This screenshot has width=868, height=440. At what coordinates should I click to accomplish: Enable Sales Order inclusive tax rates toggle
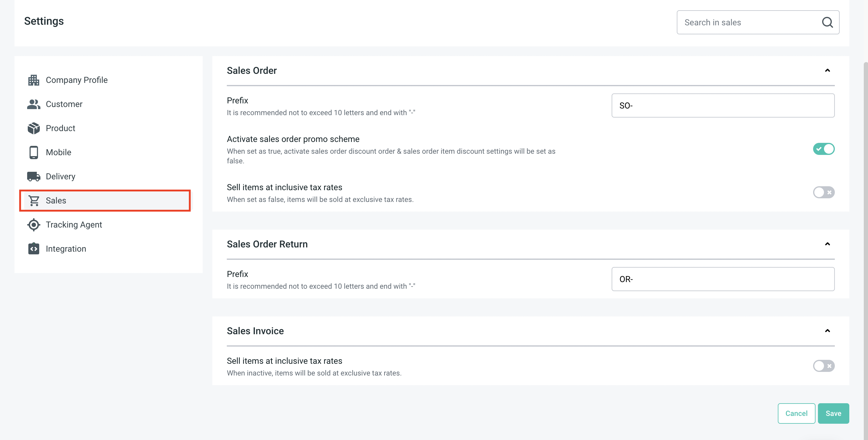pyautogui.click(x=824, y=193)
